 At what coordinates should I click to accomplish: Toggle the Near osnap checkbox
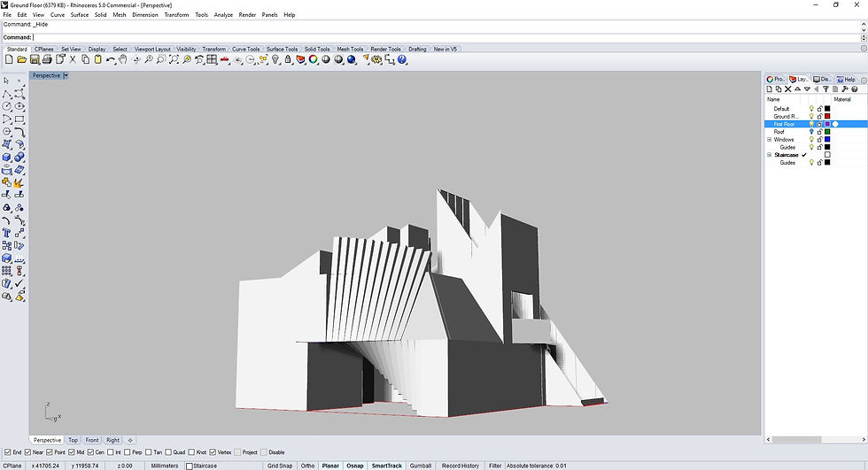pos(27,452)
